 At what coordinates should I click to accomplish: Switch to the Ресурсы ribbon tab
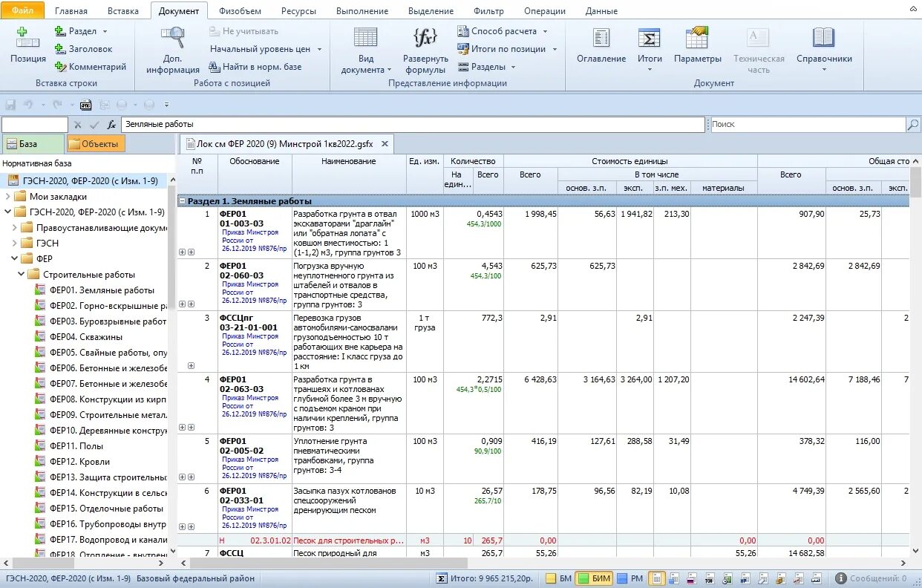tap(298, 11)
